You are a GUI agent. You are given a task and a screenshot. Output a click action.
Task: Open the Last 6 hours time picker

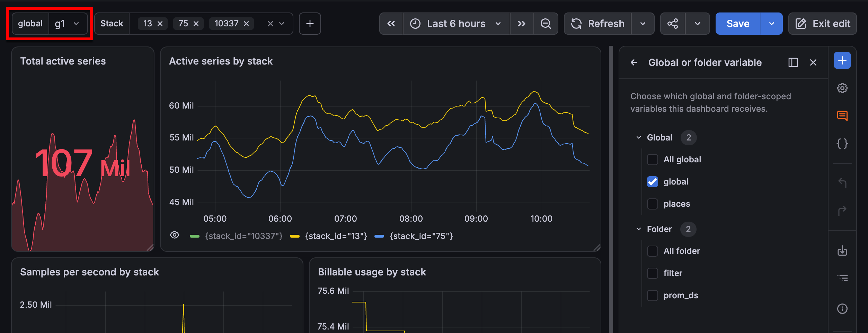456,24
